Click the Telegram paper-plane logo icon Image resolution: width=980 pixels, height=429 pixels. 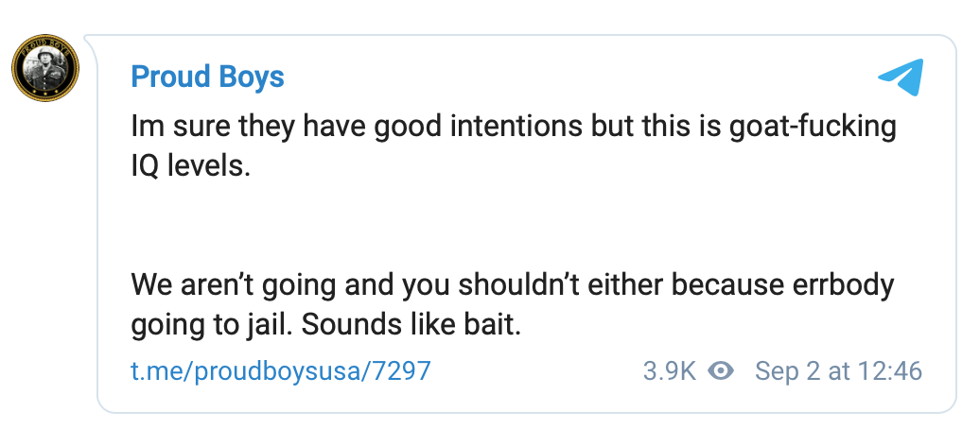901,77
